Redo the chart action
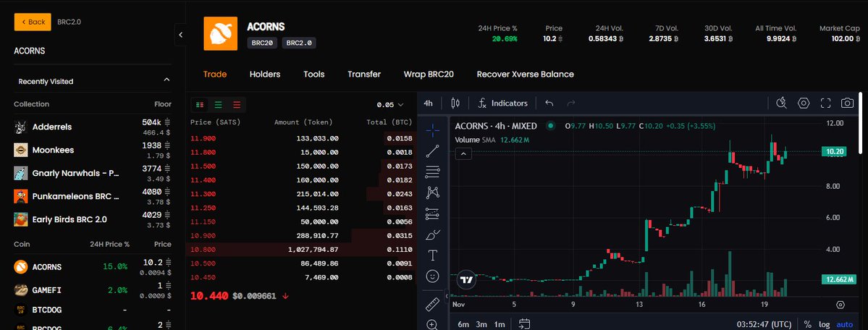 click(x=571, y=103)
